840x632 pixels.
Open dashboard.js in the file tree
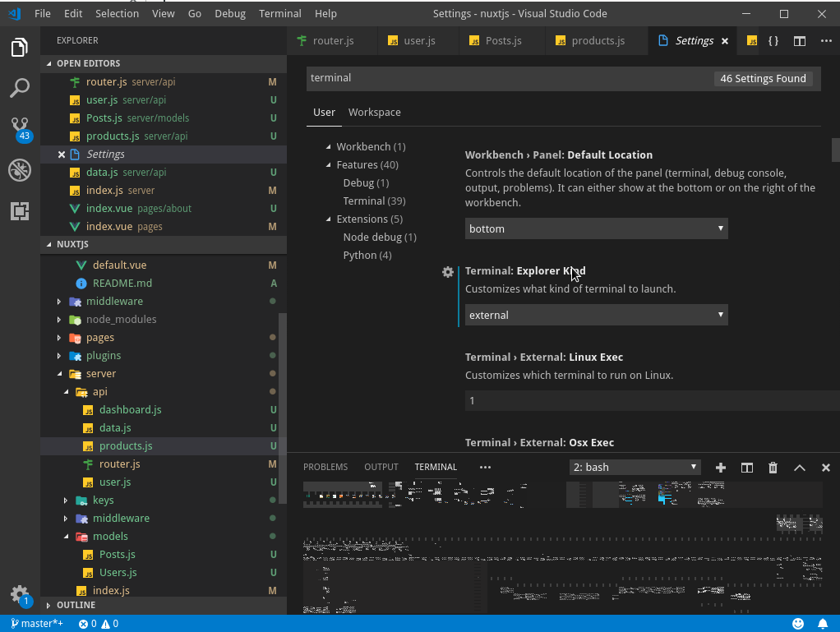click(x=130, y=410)
